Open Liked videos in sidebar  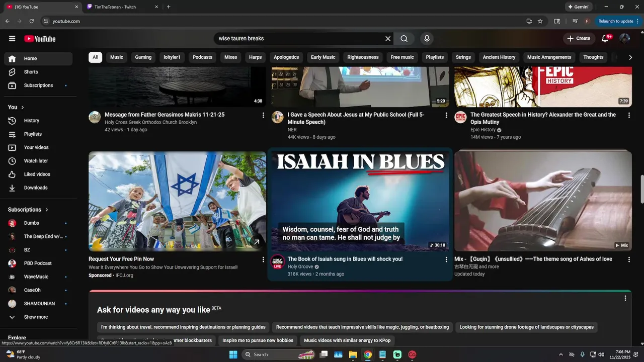(x=38, y=174)
